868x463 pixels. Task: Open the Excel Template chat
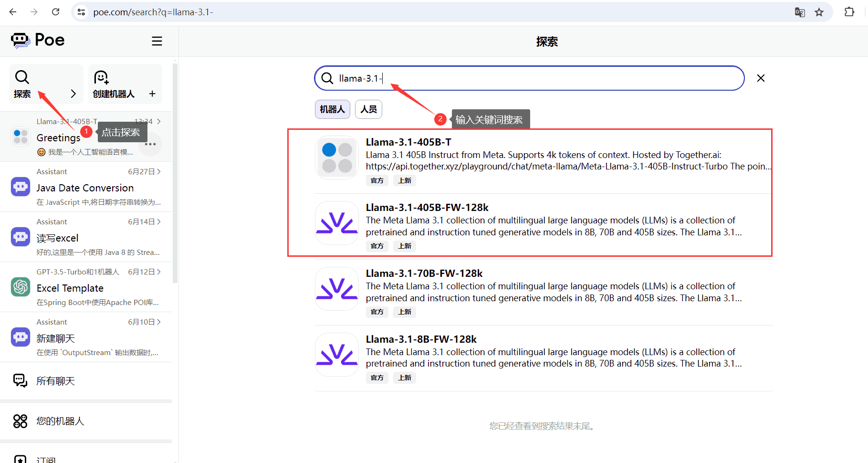click(70, 288)
